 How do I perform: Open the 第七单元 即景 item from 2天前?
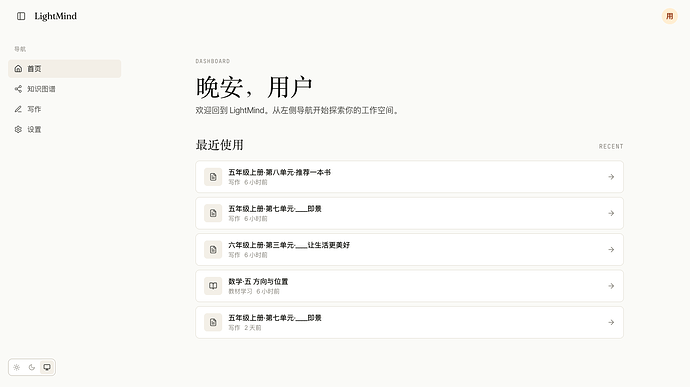(x=409, y=322)
